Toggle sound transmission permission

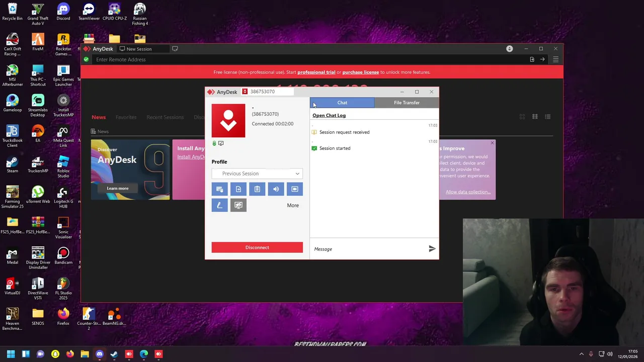tap(276, 189)
